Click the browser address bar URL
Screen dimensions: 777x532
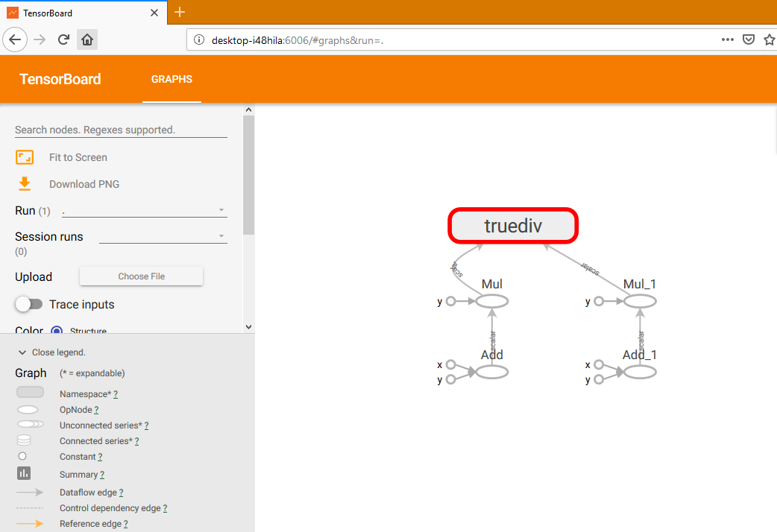pyautogui.click(x=298, y=40)
